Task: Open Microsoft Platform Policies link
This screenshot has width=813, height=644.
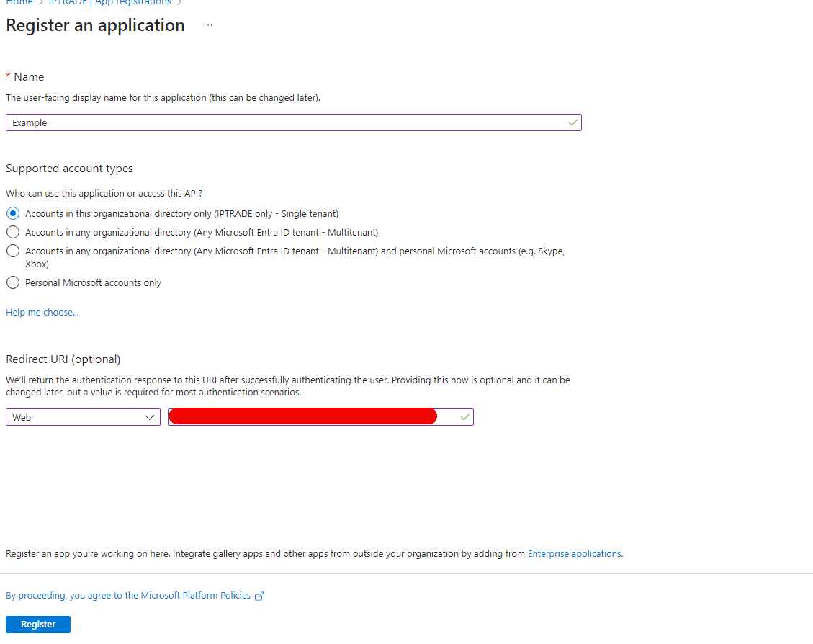Action: point(128,596)
